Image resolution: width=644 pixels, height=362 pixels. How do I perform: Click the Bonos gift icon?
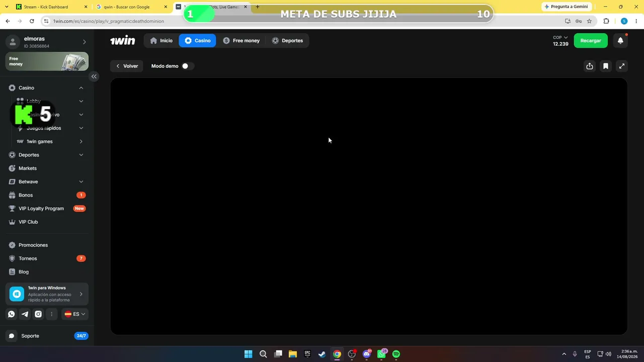pyautogui.click(x=12, y=195)
